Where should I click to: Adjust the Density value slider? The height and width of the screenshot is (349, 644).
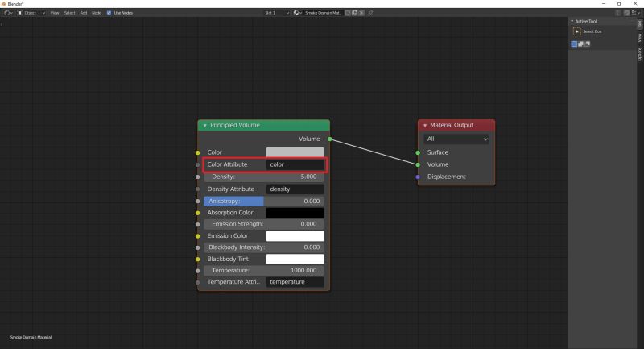pos(264,177)
